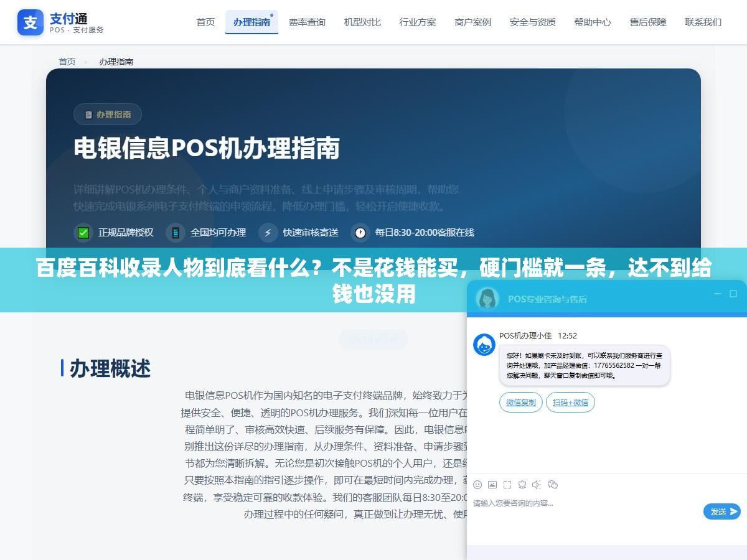Click the 办理概述 section heading

[x=110, y=368]
